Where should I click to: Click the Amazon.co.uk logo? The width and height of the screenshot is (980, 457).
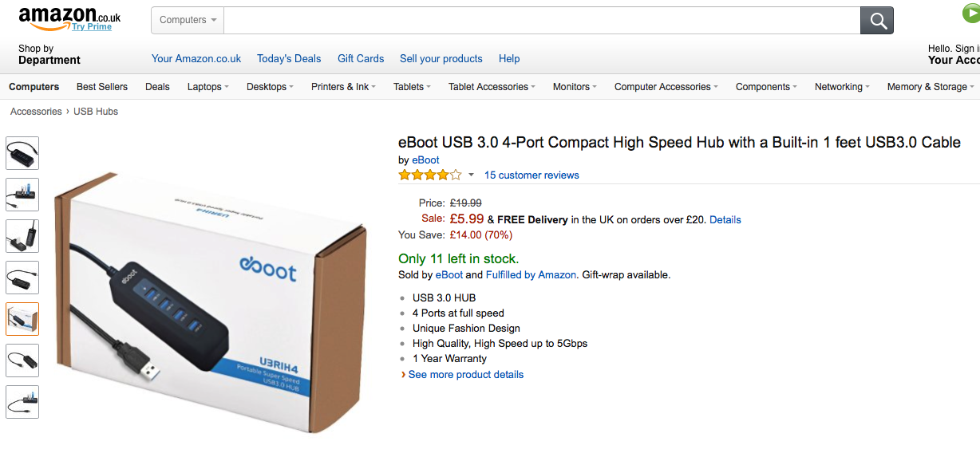point(69,18)
